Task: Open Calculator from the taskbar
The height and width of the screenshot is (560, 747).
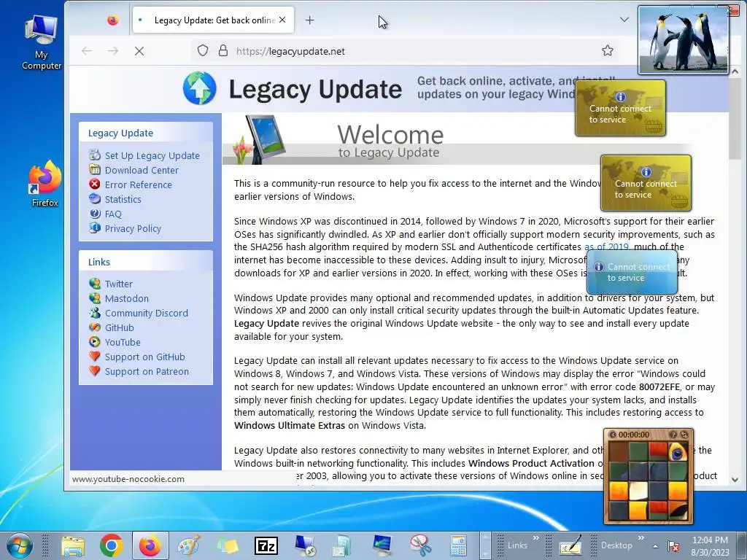Action: 458,545
